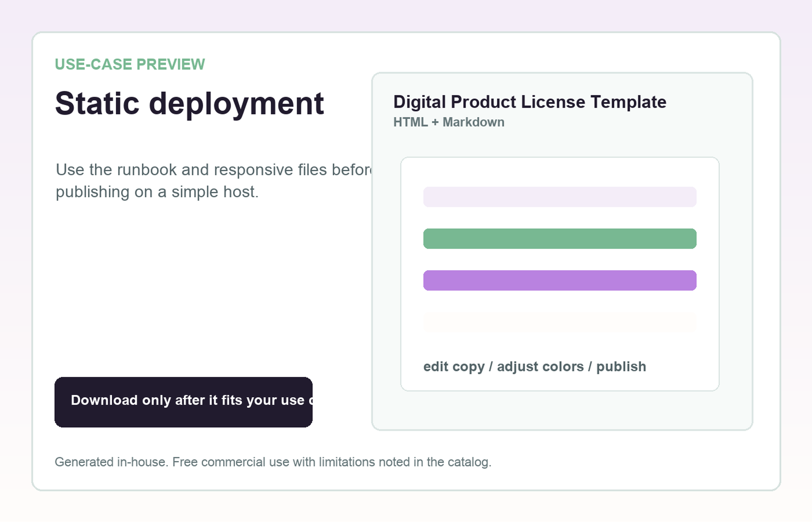
Task: Click the 'Download only after it fits' button
Action: coord(183,402)
